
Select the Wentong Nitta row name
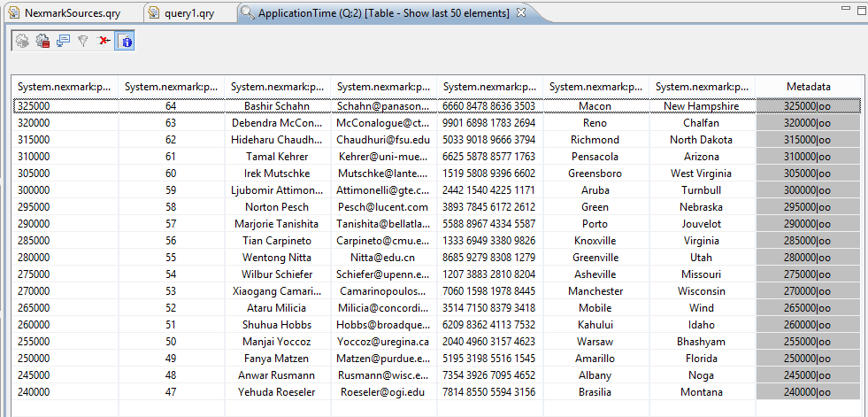[277, 258]
